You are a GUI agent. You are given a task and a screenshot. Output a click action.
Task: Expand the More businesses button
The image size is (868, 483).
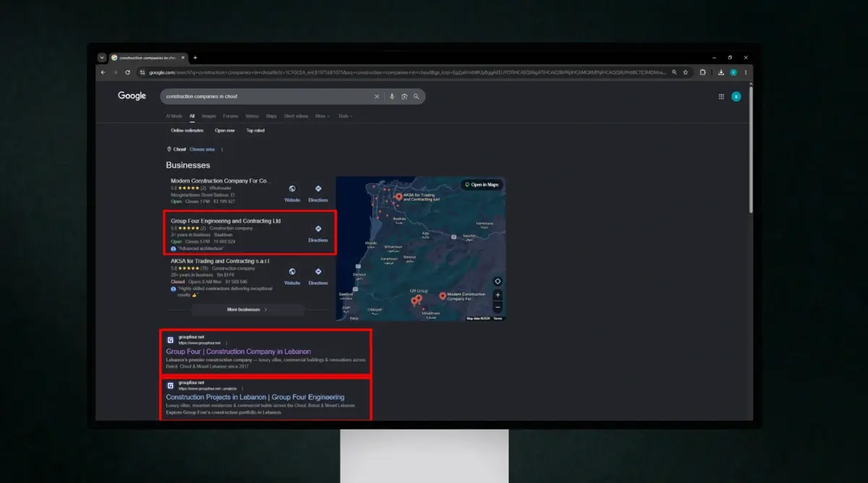point(247,309)
